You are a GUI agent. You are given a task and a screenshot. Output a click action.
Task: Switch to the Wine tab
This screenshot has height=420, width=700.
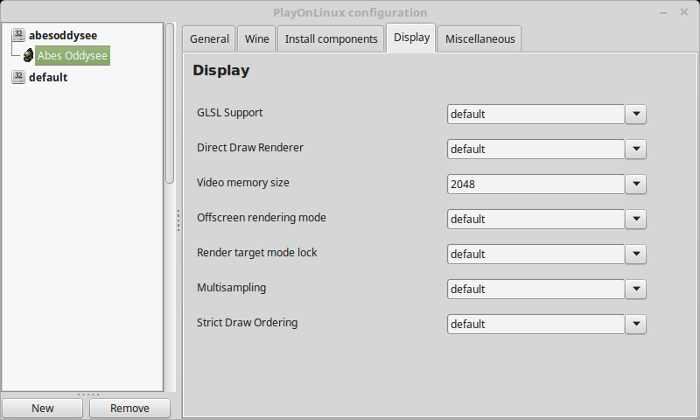pyautogui.click(x=257, y=39)
